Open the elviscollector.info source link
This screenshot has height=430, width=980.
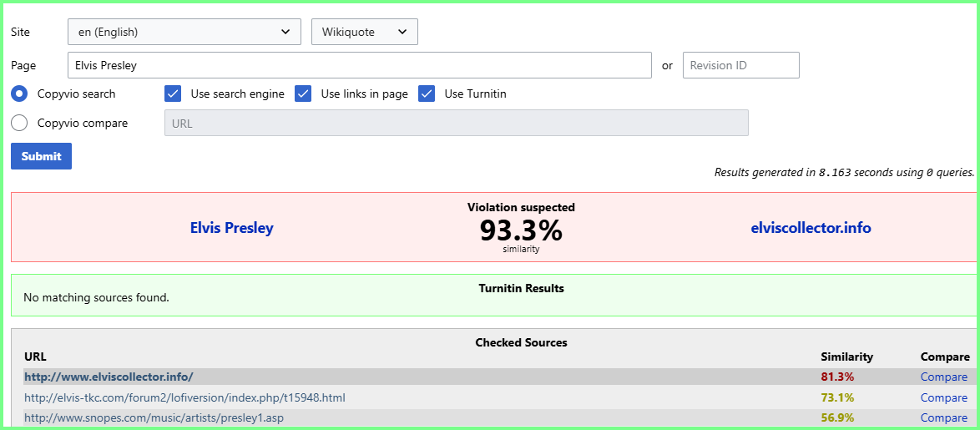coord(811,228)
